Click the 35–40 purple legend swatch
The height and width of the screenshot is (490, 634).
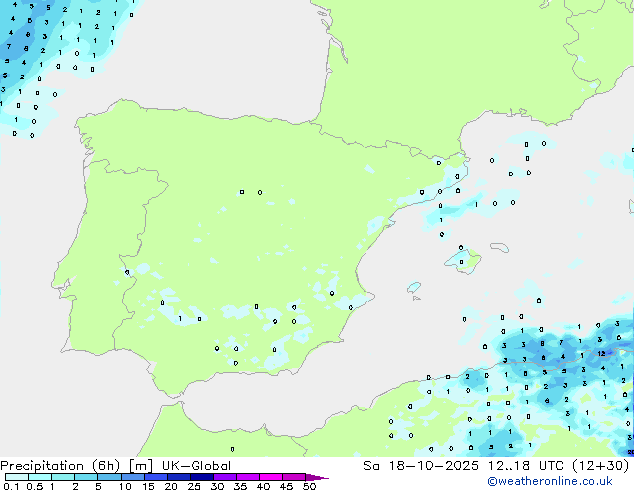[x=247, y=477]
